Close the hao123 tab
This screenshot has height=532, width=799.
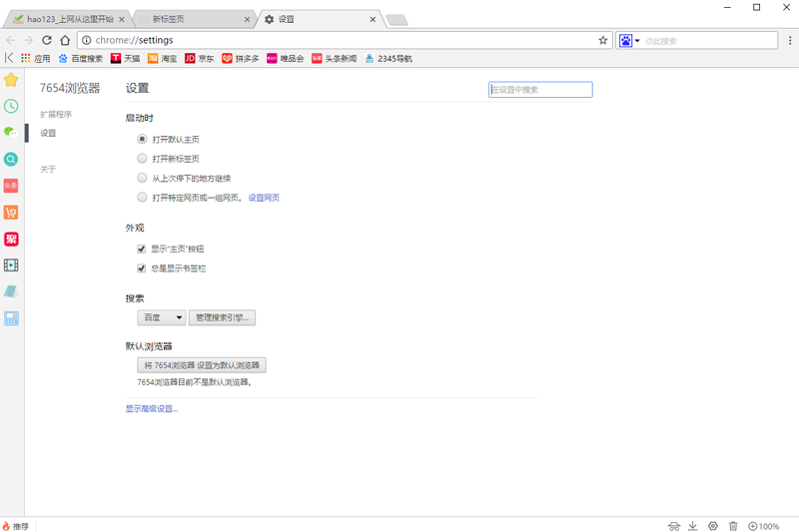[x=121, y=19]
